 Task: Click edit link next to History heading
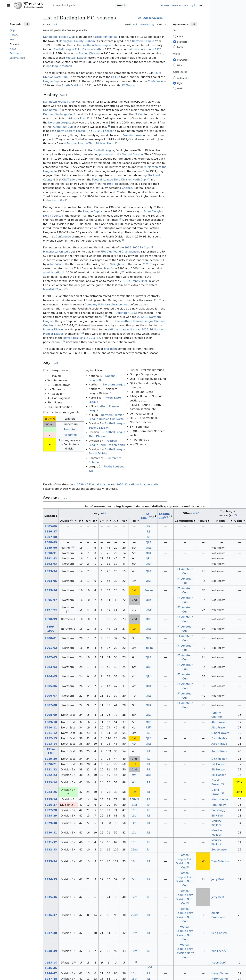64,96
